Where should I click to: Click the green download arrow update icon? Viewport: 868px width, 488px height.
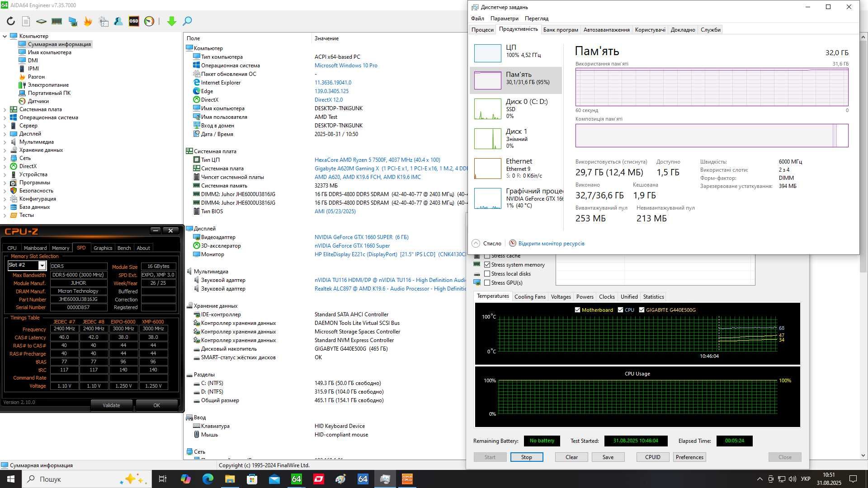click(x=171, y=21)
